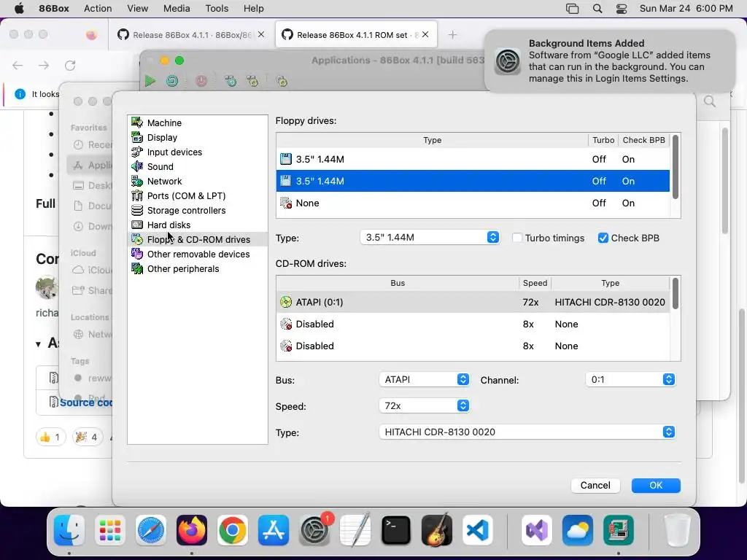Open the Action menu

click(98, 9)
